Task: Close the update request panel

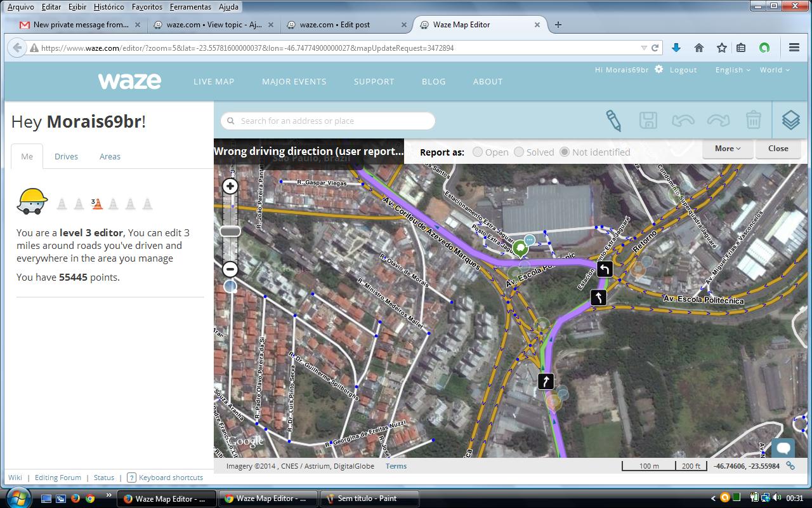Action: 778,149
